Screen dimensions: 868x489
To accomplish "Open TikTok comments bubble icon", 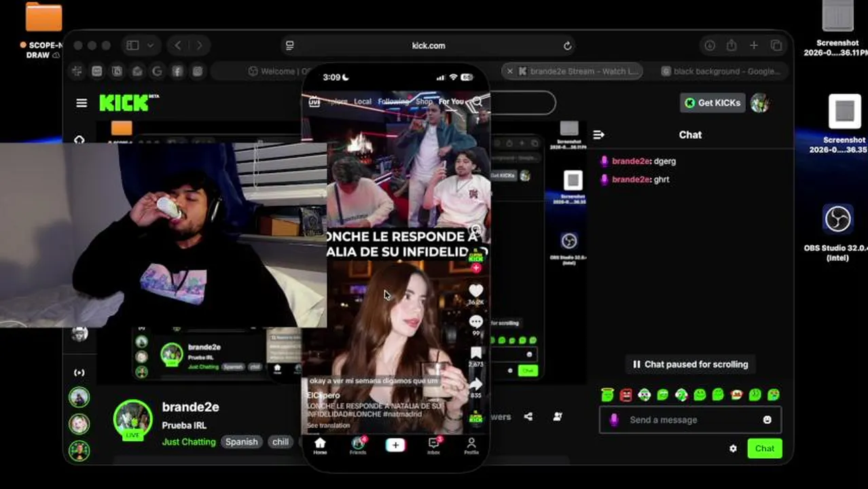I will 476,321.
